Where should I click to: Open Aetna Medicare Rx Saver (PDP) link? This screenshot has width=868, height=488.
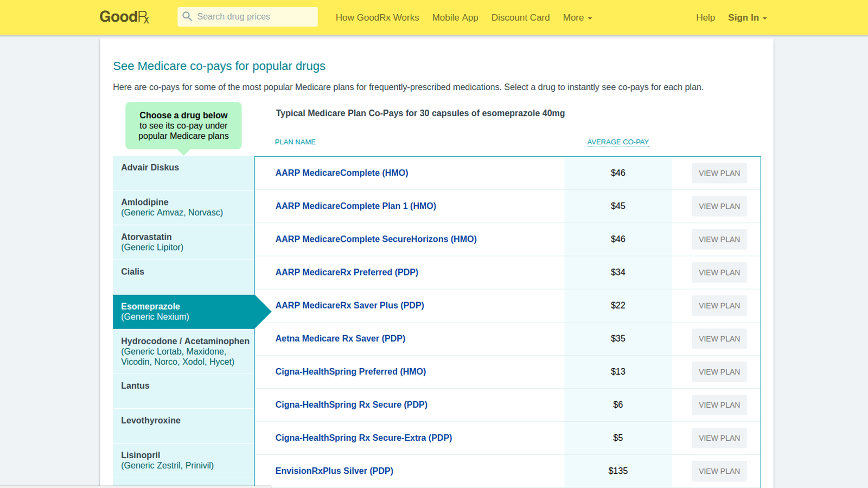340,338
